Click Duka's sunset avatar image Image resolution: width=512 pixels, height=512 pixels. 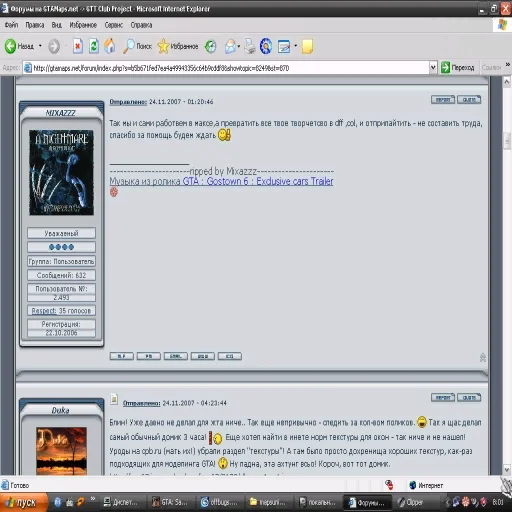(x=61, y=451)
